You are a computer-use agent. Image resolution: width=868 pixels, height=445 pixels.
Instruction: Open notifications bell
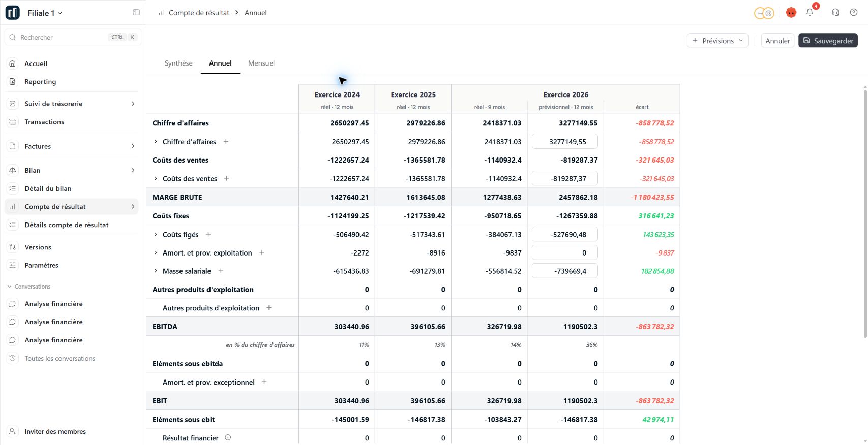tap(810, 13)
